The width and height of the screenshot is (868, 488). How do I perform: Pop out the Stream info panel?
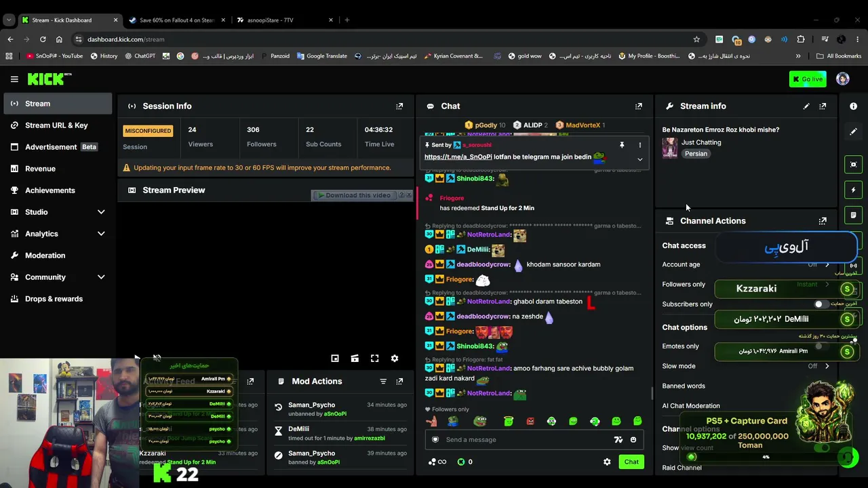(x=823, y=106)
